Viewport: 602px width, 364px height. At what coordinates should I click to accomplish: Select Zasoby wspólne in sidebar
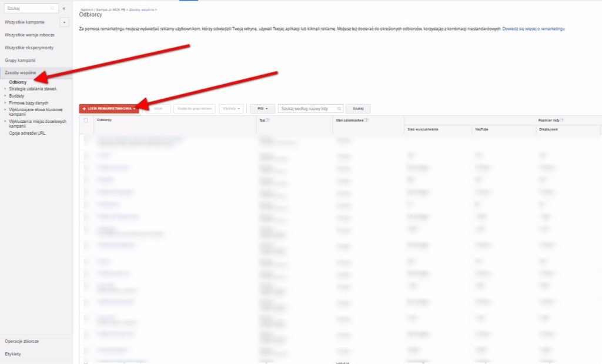(21, 72)
